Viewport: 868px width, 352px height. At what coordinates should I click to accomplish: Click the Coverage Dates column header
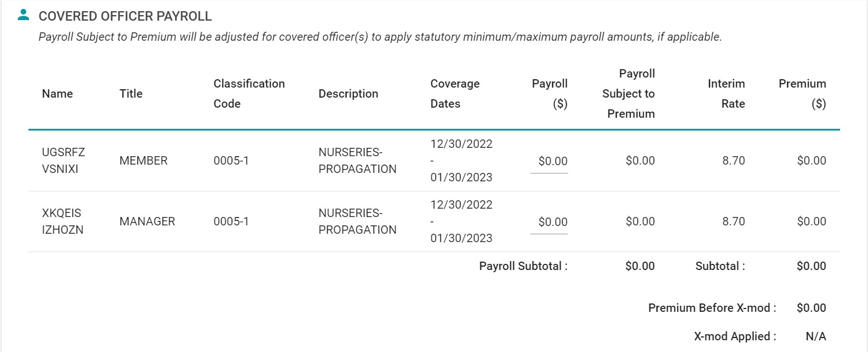tap(454, 94)
